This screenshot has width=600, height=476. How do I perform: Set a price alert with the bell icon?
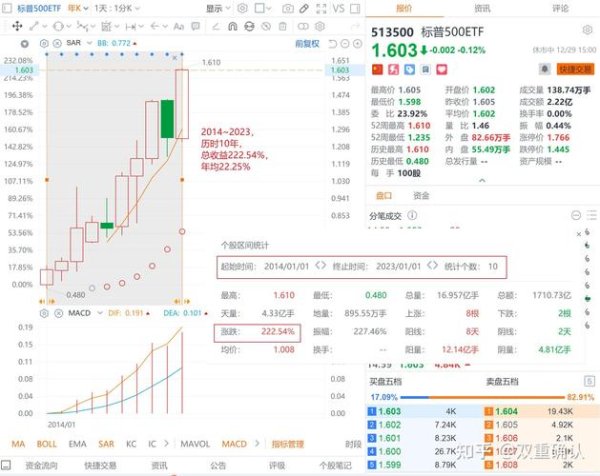[x=545, y=69]
